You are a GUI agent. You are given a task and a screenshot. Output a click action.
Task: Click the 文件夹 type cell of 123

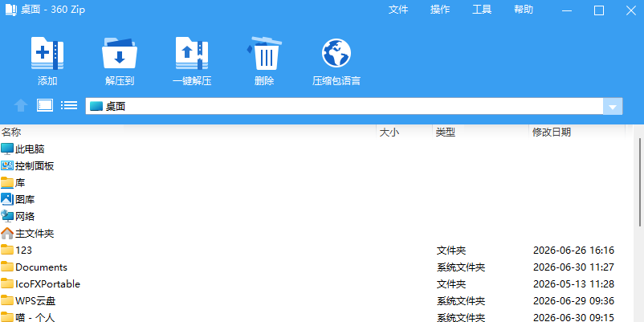tap(451, 250)
